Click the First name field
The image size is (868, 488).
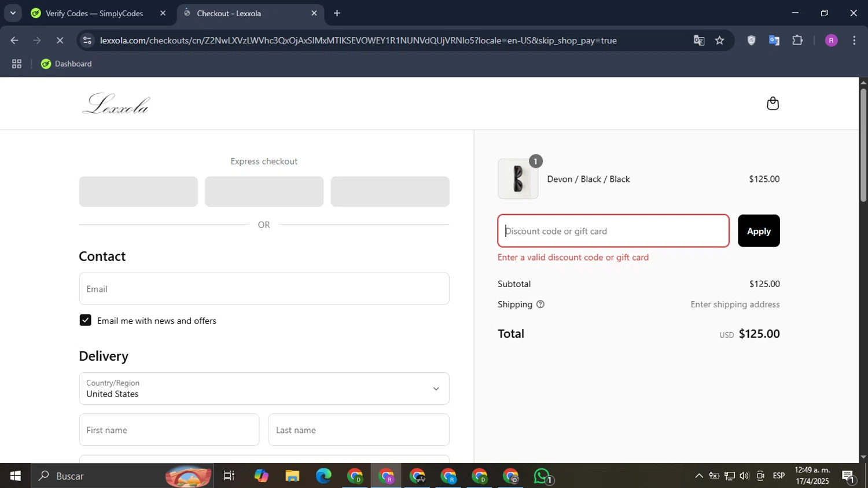169,430
